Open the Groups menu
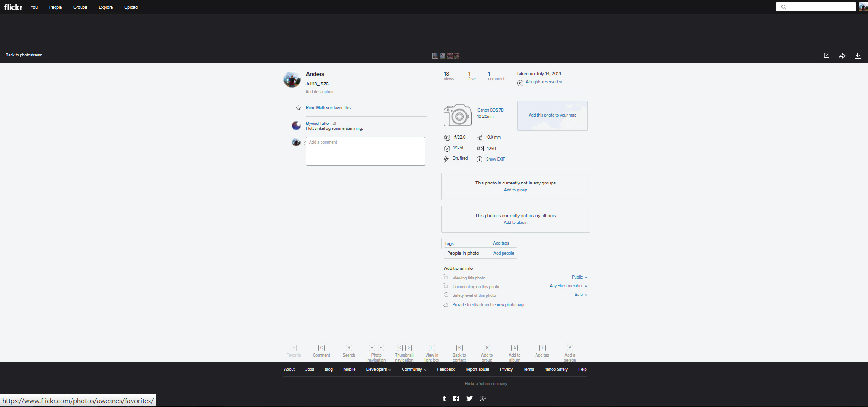868x407 pixels. click(x=80, y=7)
